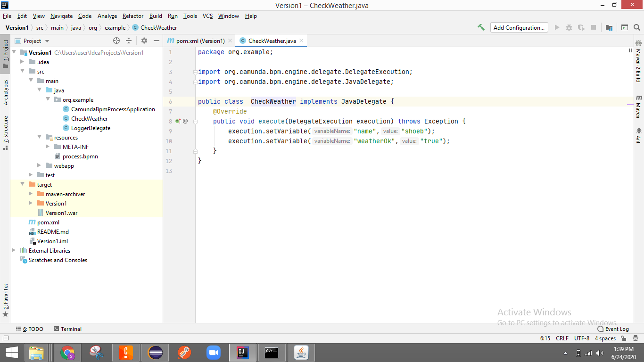The height and width of the screenshot is (362, 644).
Task: Open the Favorites side tab
Action: coord(6,300)
